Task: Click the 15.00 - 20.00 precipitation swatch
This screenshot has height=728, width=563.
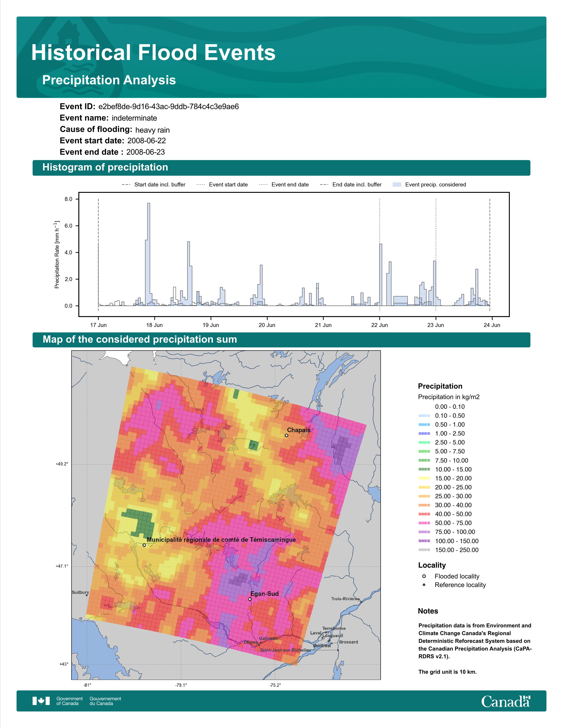Action: [x=424, y=478]
